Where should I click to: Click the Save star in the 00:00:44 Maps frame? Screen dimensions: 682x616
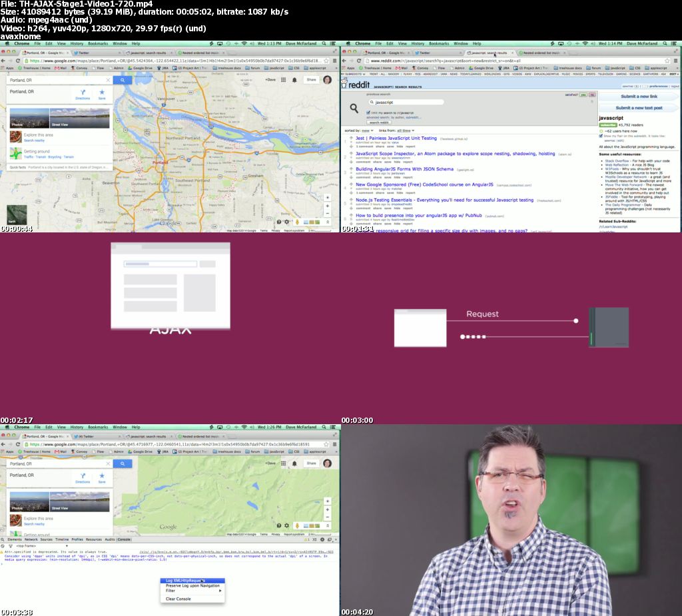click(x=102, y=92)
